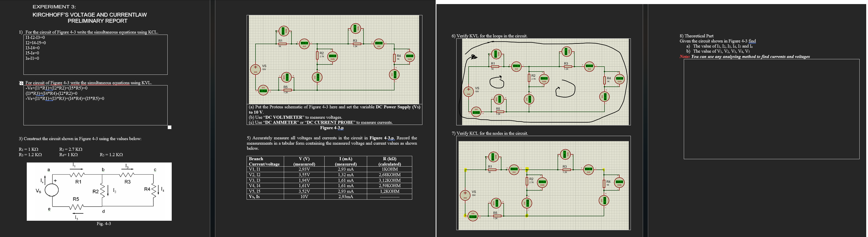Click the KVL equation "(I3*R3)+(I4*R4)-(I2*R2)=0"

(51, 94)
